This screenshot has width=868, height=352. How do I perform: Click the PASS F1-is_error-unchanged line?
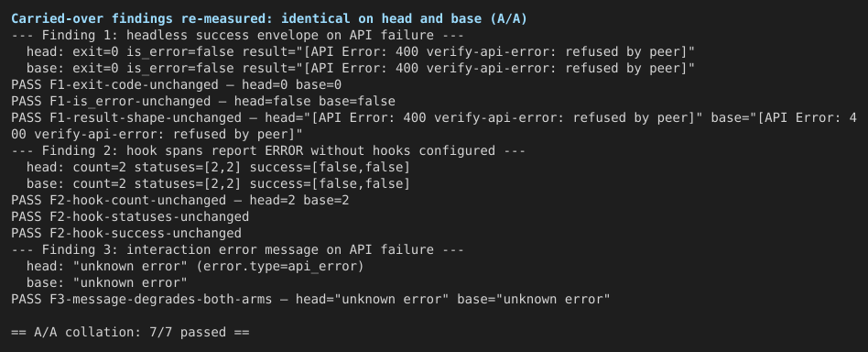[203, 102]
